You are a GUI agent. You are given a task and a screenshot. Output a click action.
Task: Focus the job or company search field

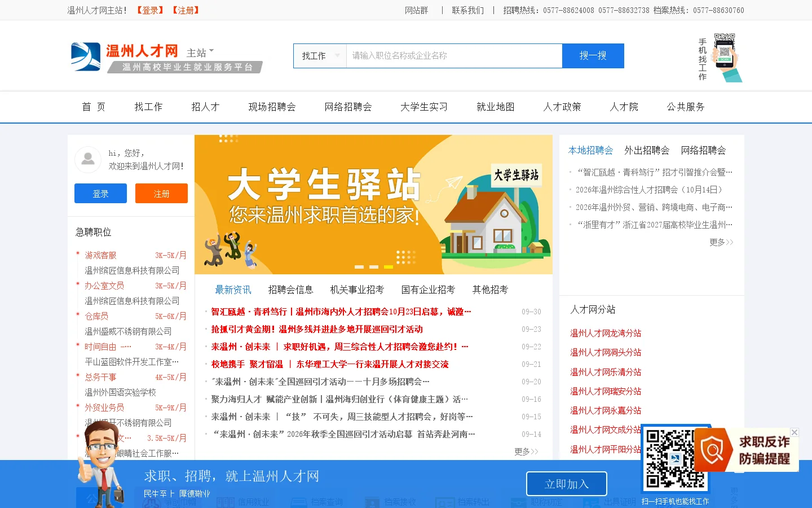point(454,56)
